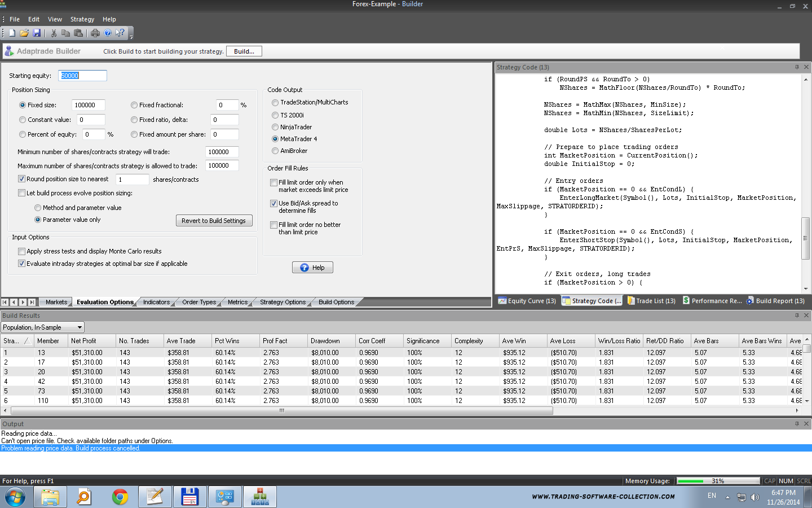Click the Starting equity input field
This screenshot has height=508, width=812.
pyautogui.click(x=82, y=76)
